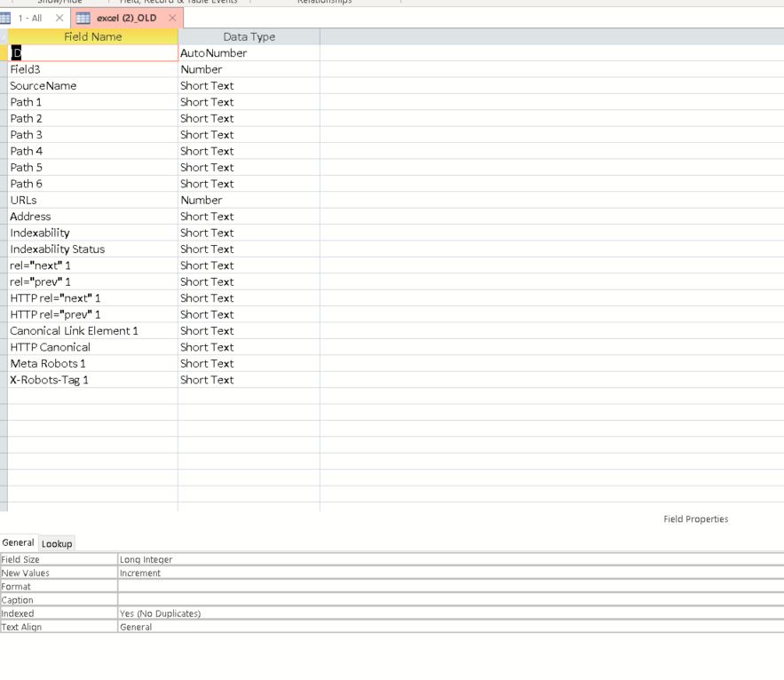Screen dimensions: 784x680
Task: Close the 1 - All tab
Action: point(59,18)
